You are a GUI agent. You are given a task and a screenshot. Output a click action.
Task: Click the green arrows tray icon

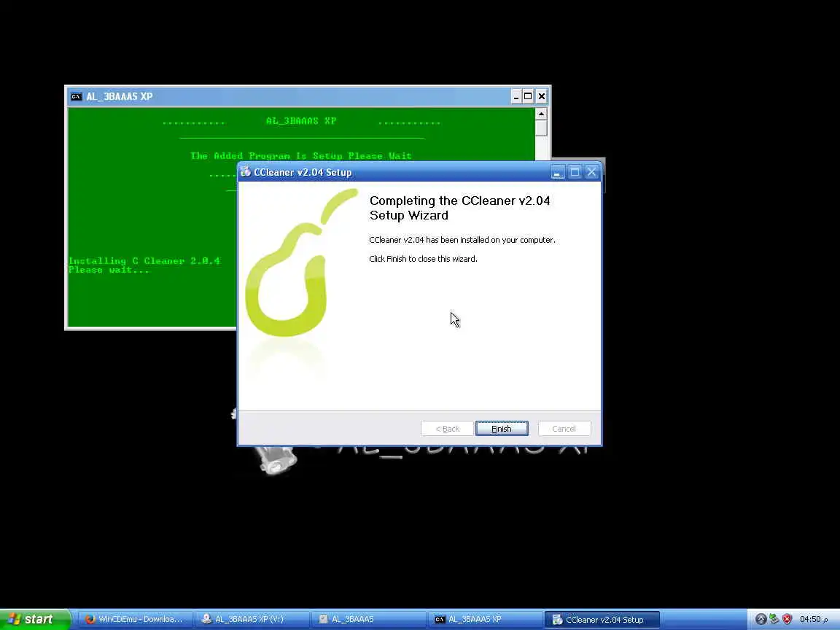click(x=774, y=619)
